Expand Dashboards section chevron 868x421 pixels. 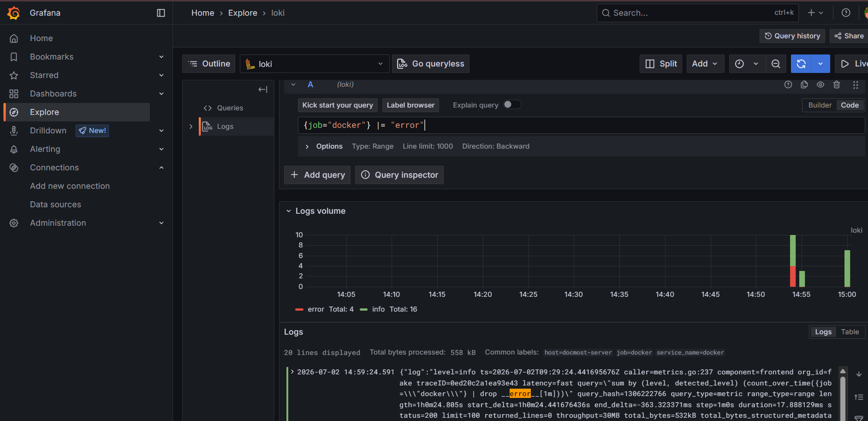pyautogui.click(x=161, y=94)
